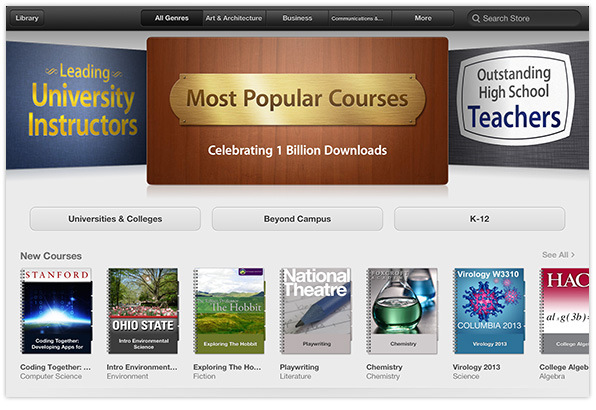Browse Universities & Colleges
This screenshot has width=596, height=410.
pyautogui.click(x=115, y=219)
